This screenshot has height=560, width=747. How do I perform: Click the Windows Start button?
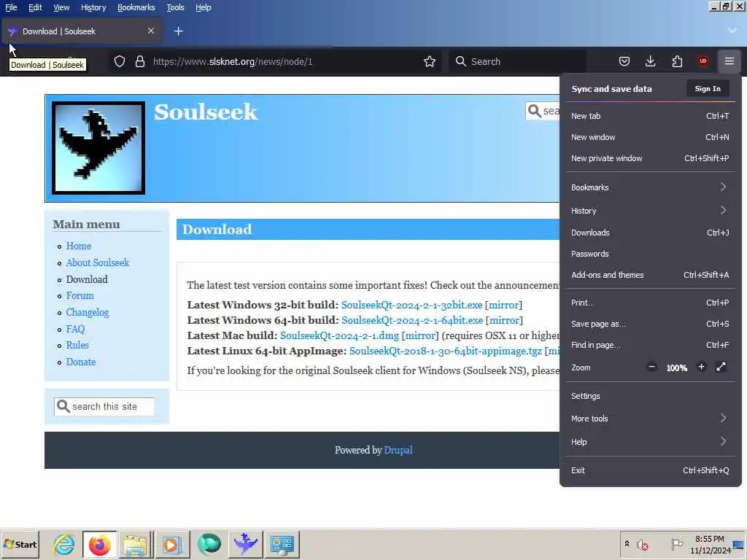click(20, 544)
